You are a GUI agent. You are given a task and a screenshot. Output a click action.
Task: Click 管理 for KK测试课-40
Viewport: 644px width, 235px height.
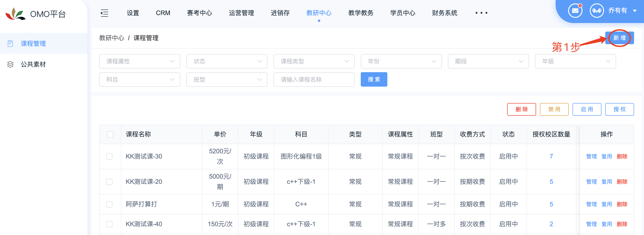point(591,224)
